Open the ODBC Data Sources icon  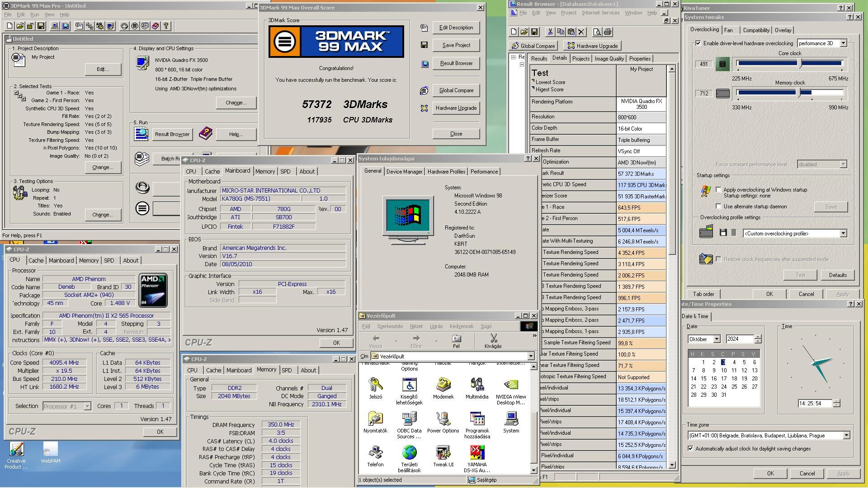pos(409,425)
